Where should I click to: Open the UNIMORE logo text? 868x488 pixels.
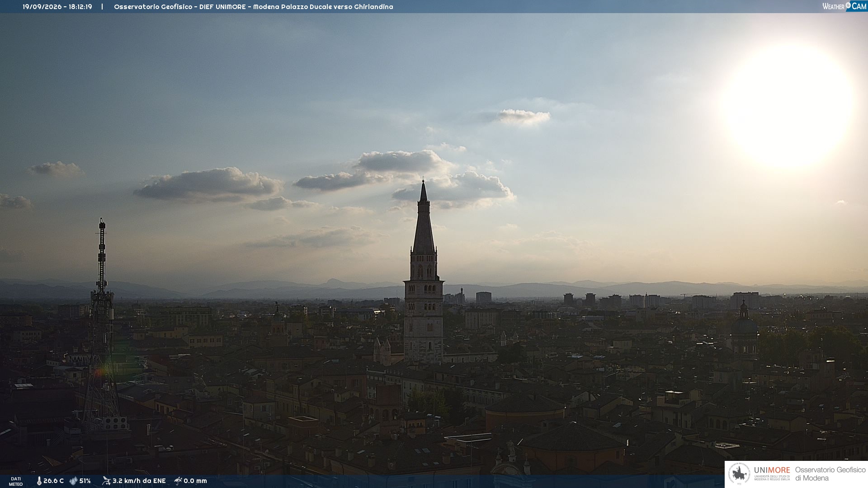(772, 470)
